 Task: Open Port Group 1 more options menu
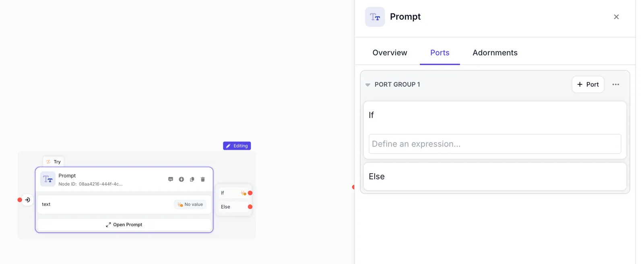tap(615, 84)
